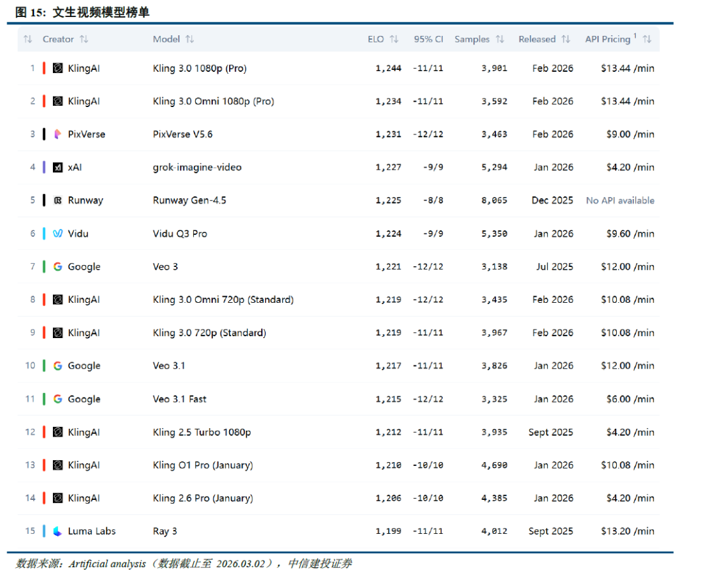Image resolution: width=705 pixels, height=588 pixels.
Task: Click the Luma Labs logo icon
Action: pyautogui.click(x=57, y=531)
